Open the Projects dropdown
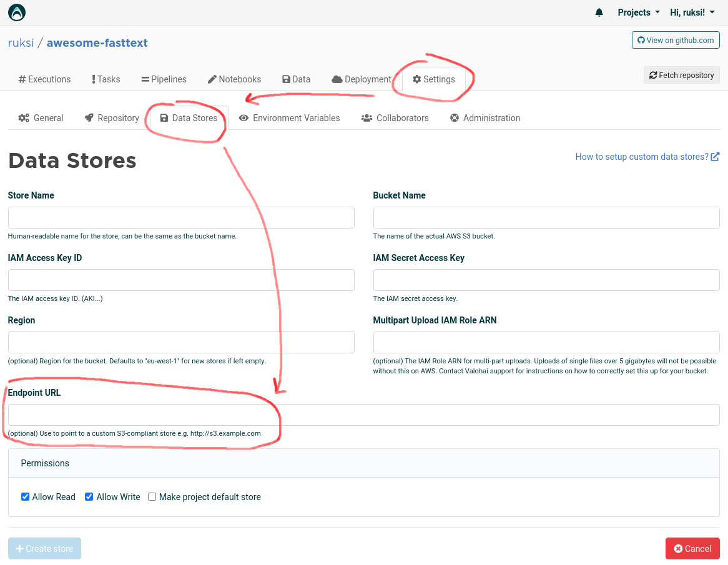This screenshot has width=728, height=565. click(637, 12)
